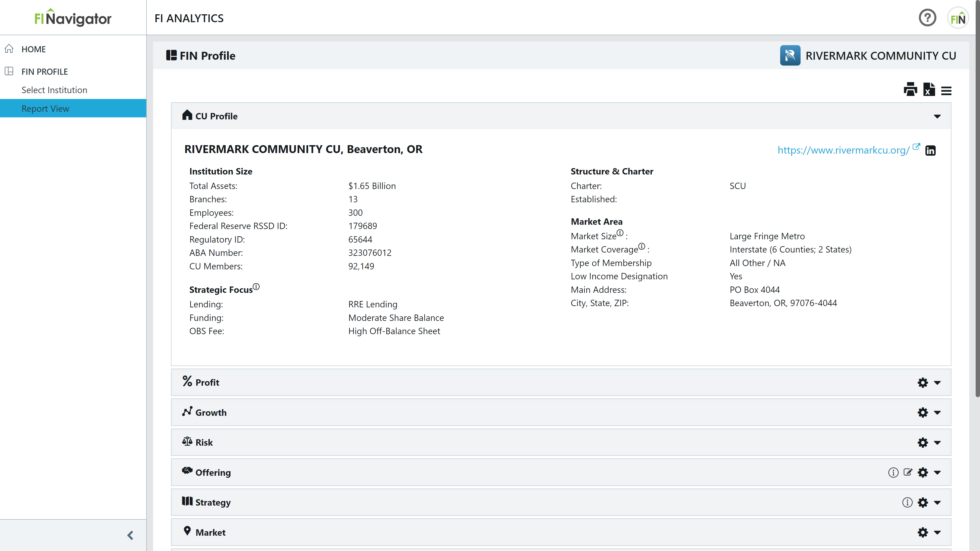Image resolution: width=980 pixels, height=551 pixels.
Task: Click the Offering section edit icon
Action: (908, 472)
